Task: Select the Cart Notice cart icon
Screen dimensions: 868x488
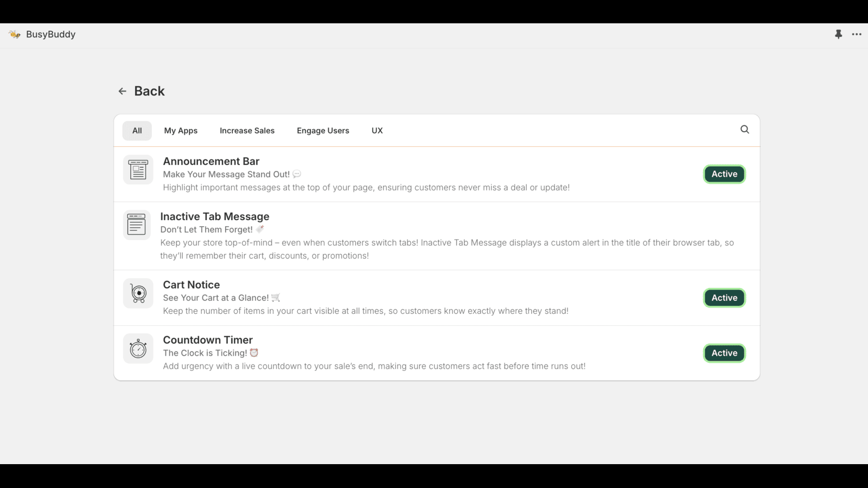Action: (138, 293)
